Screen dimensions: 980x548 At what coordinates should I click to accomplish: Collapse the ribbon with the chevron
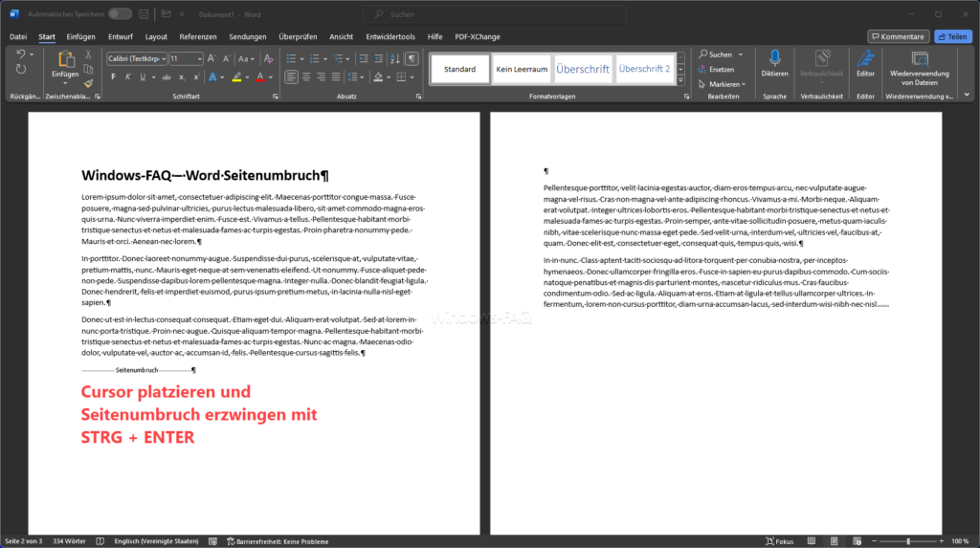coord(967,95)
